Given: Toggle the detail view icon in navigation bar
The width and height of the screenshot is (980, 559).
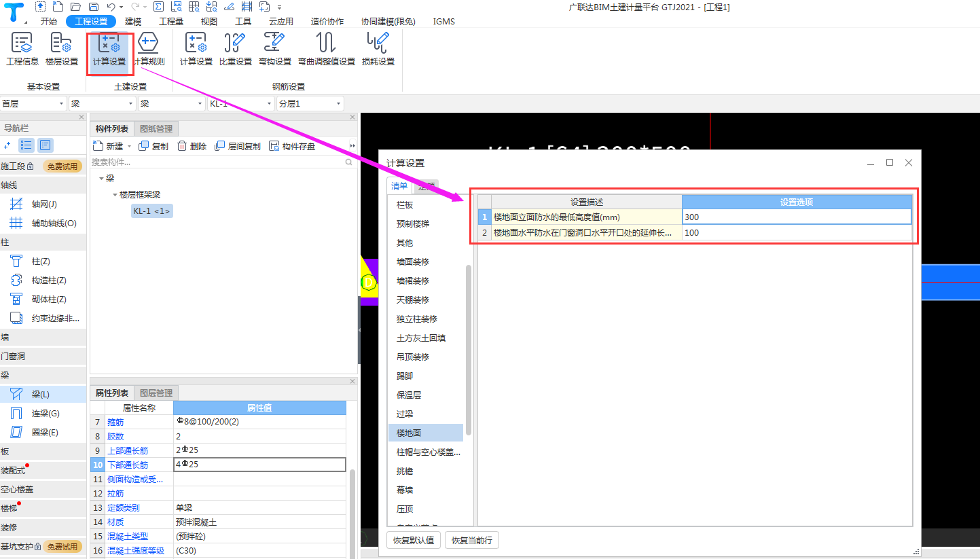Looking at the screenshot, I should coord(45,145).
